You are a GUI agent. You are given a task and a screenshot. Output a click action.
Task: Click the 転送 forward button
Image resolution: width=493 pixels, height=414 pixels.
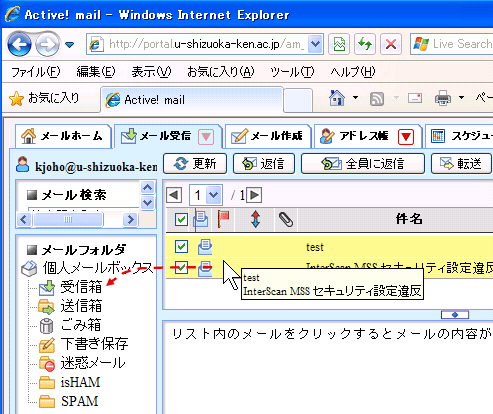pos(462,163)
